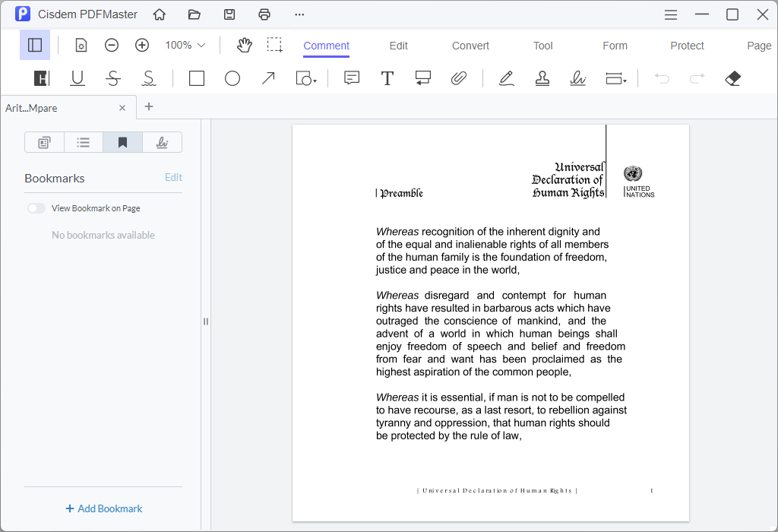Open the Stamp tool
778x532 pixels.
(x=542, y=78)
